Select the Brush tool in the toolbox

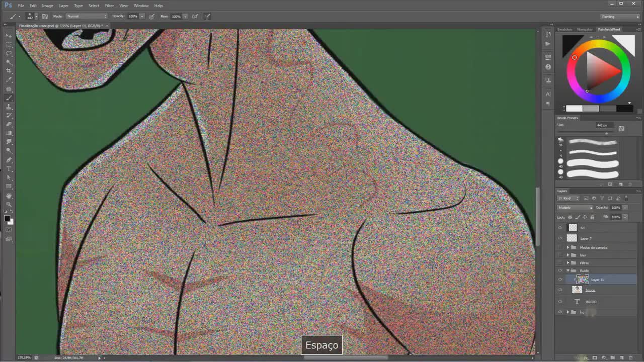pos(9,98)
